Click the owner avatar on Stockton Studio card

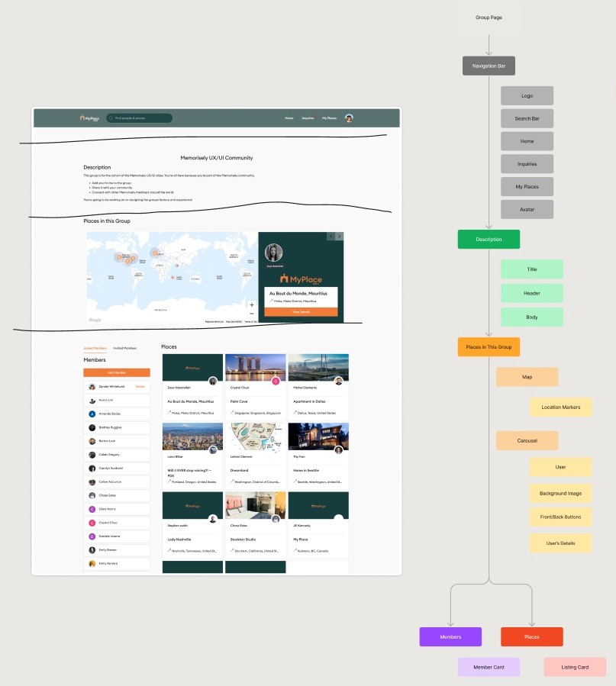(276, 519)
